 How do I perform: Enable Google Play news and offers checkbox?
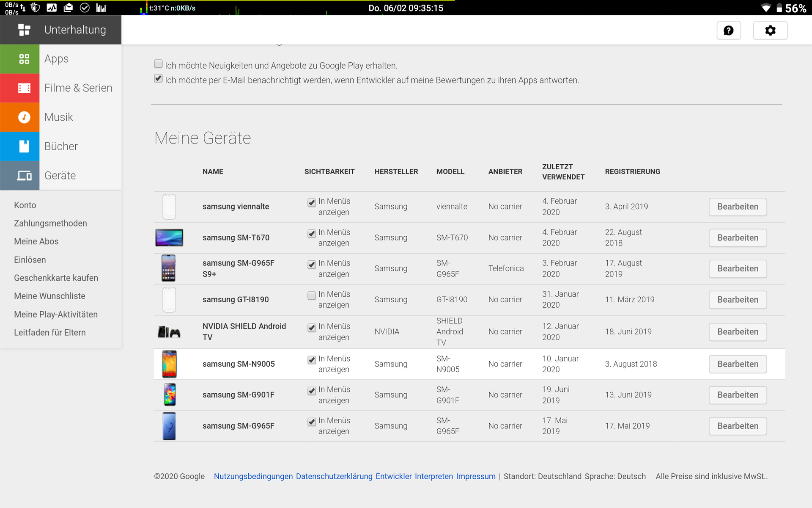point(158,64)
